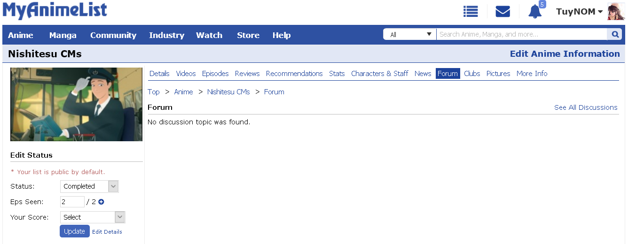Expand the TuyNOM account menu
Image resolution: width=644 pixels, height=244 pixels.
(x=579, y=12)
